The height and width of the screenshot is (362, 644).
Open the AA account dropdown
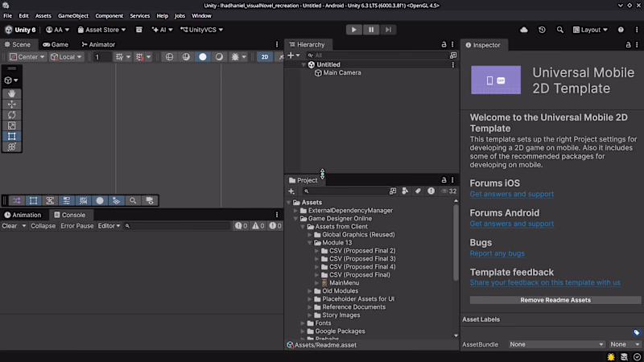(57, 30)
